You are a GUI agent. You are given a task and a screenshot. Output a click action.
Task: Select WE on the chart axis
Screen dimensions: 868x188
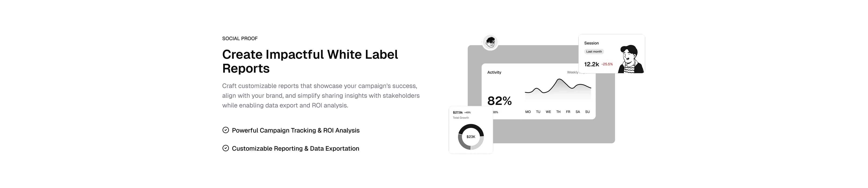(x=548, y=112)
